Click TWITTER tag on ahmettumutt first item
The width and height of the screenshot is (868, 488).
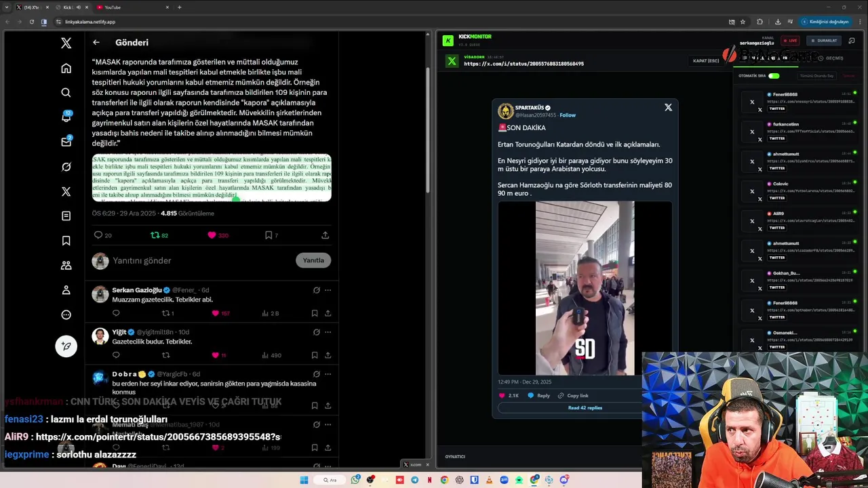click(776, 169)
